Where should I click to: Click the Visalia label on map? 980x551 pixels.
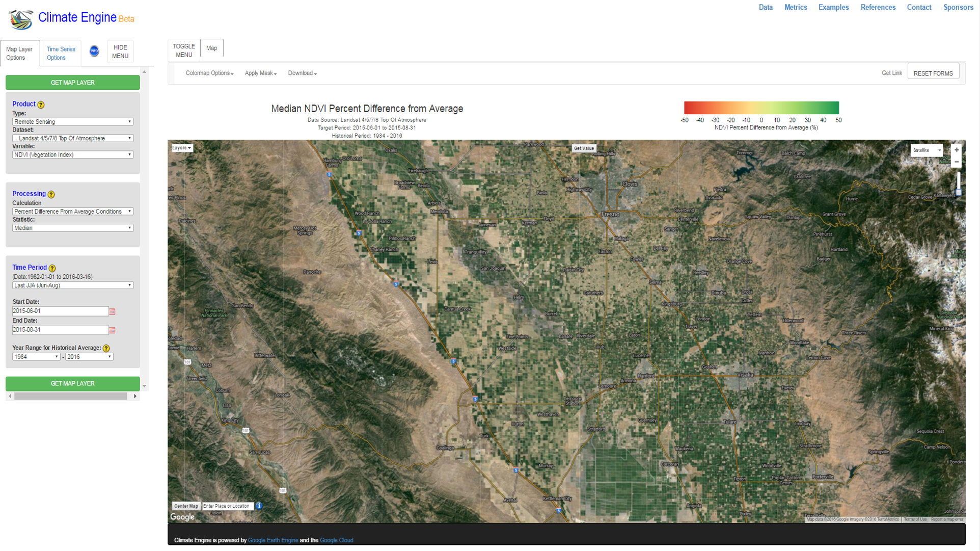point(745,375)
